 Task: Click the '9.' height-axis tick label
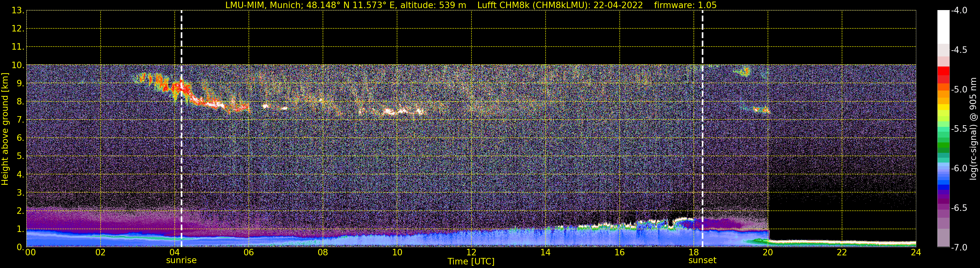pyautogui.click(x=20, y=83)
